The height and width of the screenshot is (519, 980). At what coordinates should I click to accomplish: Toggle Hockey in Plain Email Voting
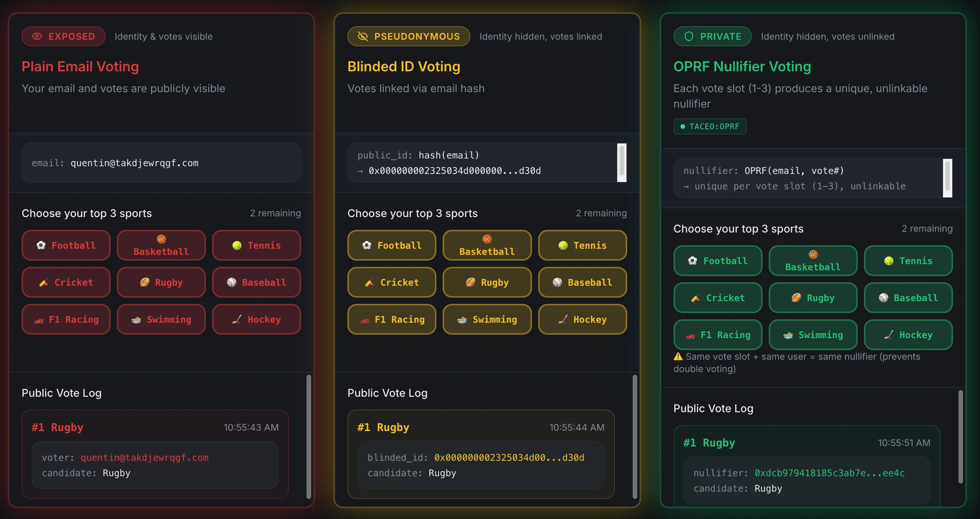256,319
